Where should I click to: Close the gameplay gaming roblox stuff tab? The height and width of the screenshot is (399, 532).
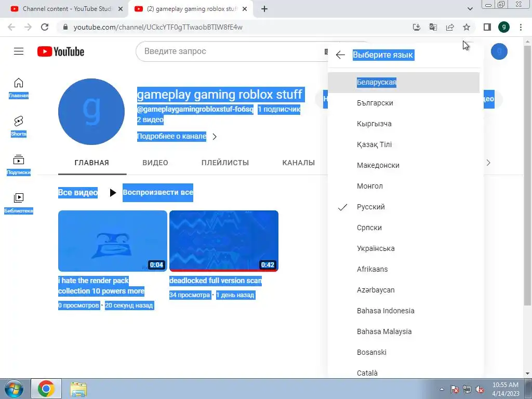click(245, 9)
